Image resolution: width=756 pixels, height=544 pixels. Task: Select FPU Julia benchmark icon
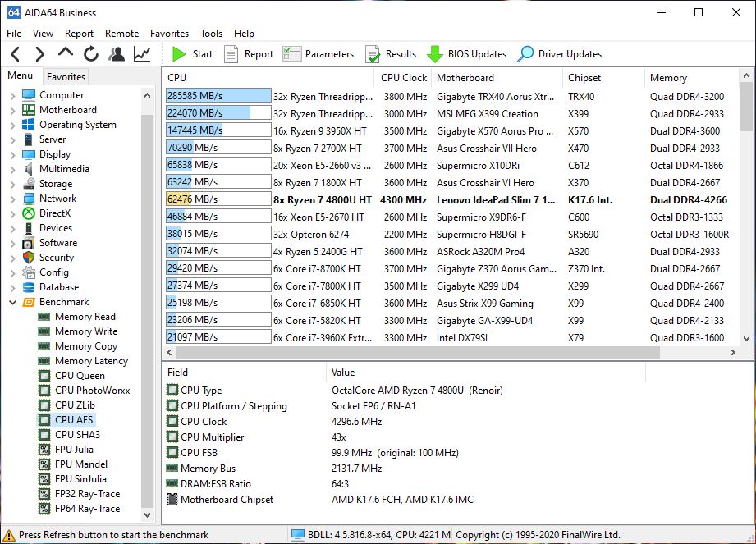click(44, 450)
